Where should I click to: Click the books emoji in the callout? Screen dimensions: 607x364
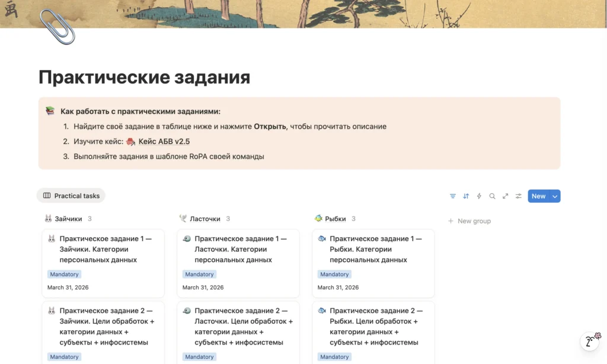coord(50,111)
